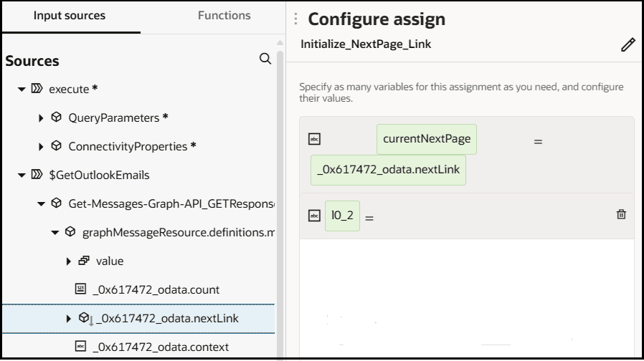Viewport: 644px width, 361px height.
Task: Click the string type icon beside l0_2
Action: point(313,216)
